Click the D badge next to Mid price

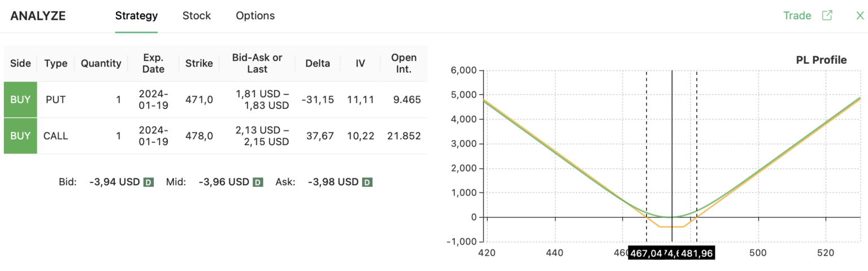[x=258, y=182]
